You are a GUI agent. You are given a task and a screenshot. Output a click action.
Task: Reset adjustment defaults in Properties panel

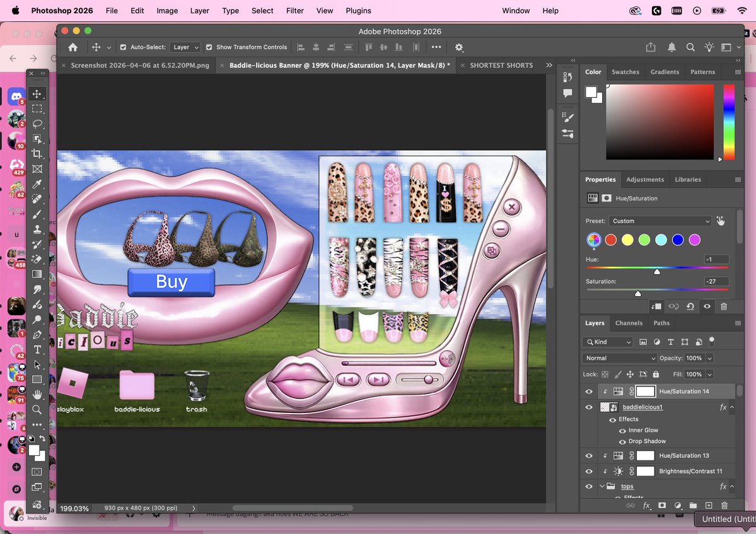coord(690,306)
